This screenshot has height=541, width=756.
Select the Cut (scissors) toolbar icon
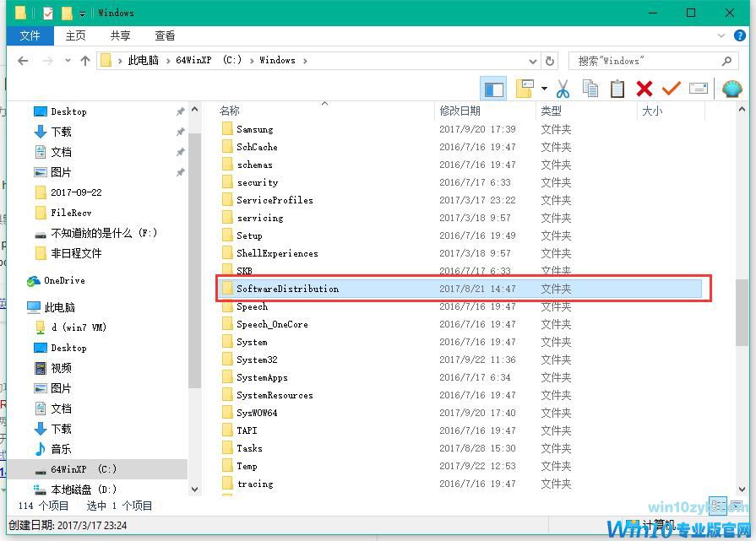tap(563, 88)
